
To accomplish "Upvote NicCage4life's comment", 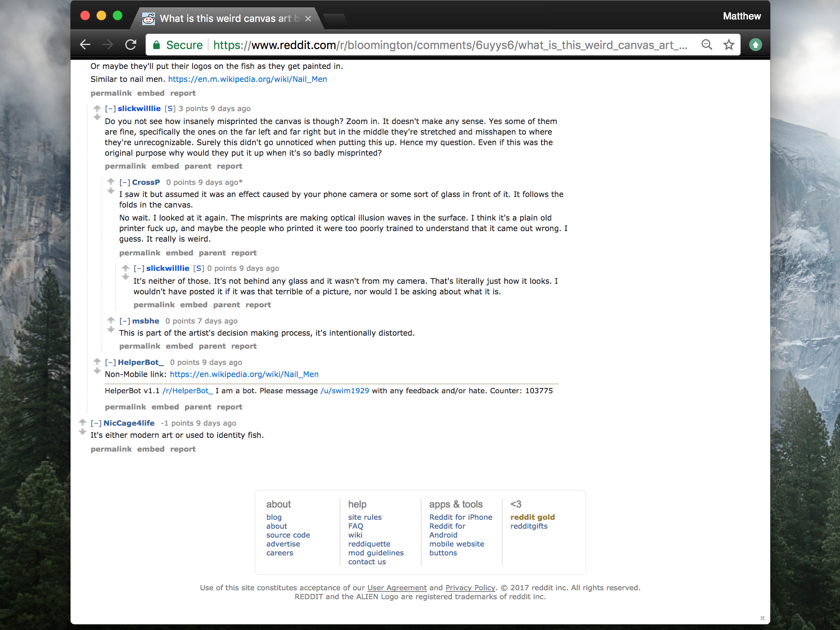I will (83, 423).
